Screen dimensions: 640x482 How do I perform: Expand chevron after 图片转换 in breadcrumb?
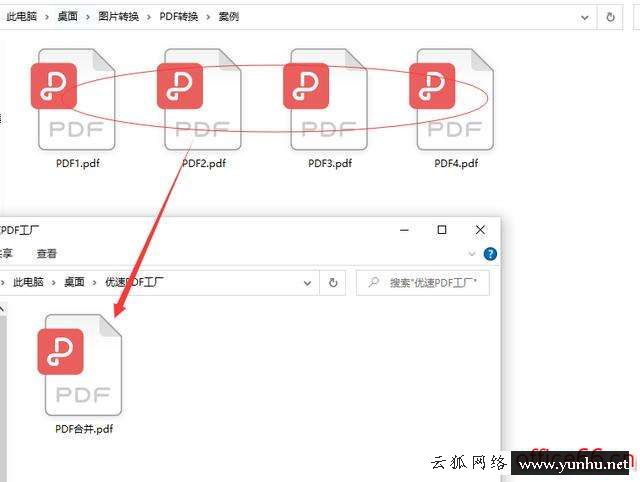click(x=149, y=17)
